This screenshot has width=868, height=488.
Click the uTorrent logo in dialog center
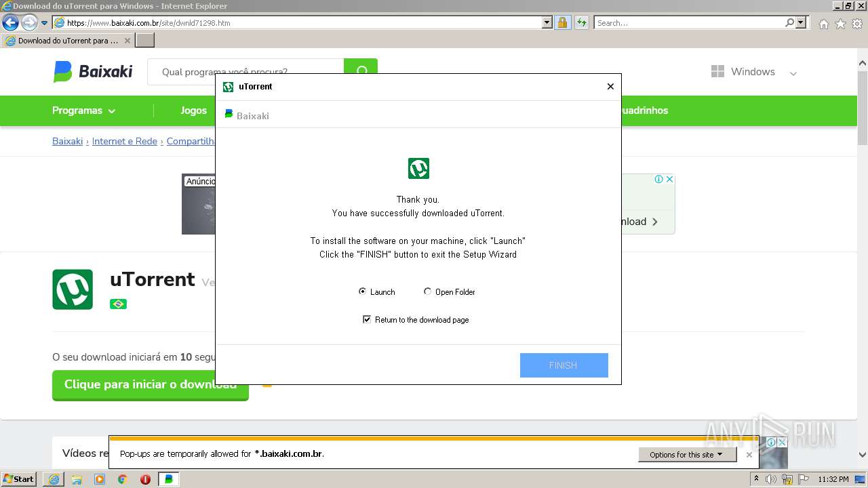[418, 168]
